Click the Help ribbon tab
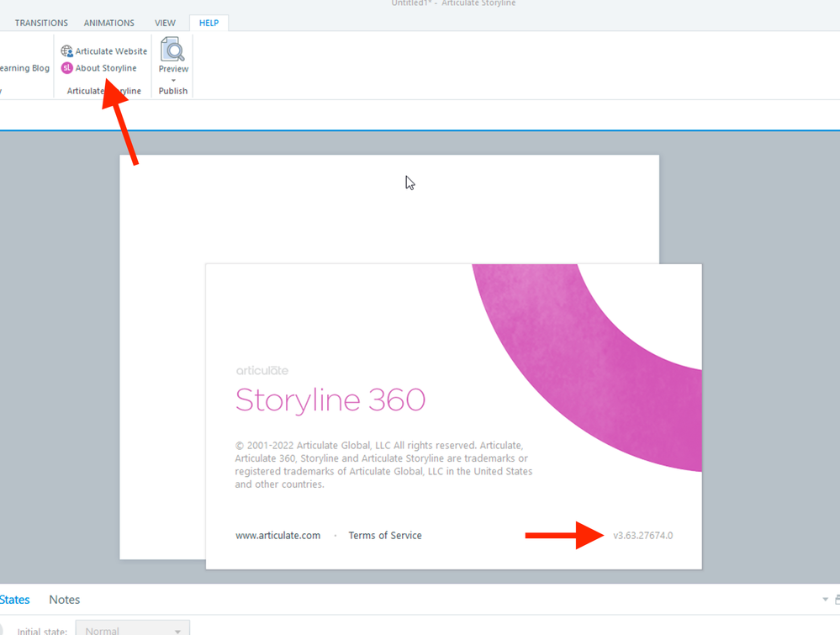Viewport: 840px width, 635px height. pos(209,23)
